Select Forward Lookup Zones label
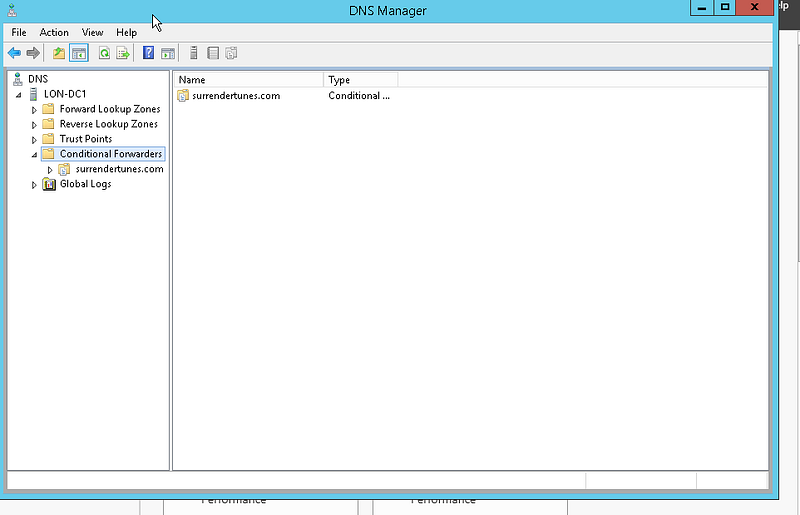This screenshot has height=515, width=800. click(x=110, y=109)
